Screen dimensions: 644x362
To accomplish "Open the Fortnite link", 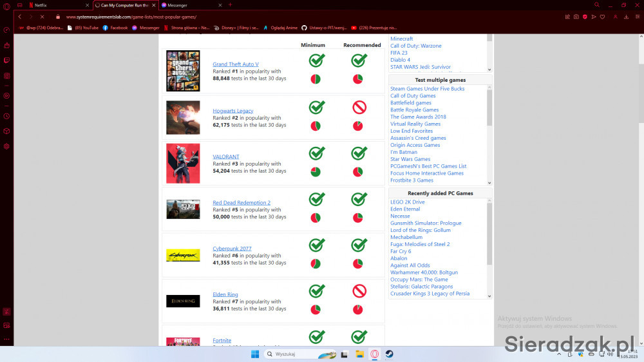I will (x=222, y=341).
